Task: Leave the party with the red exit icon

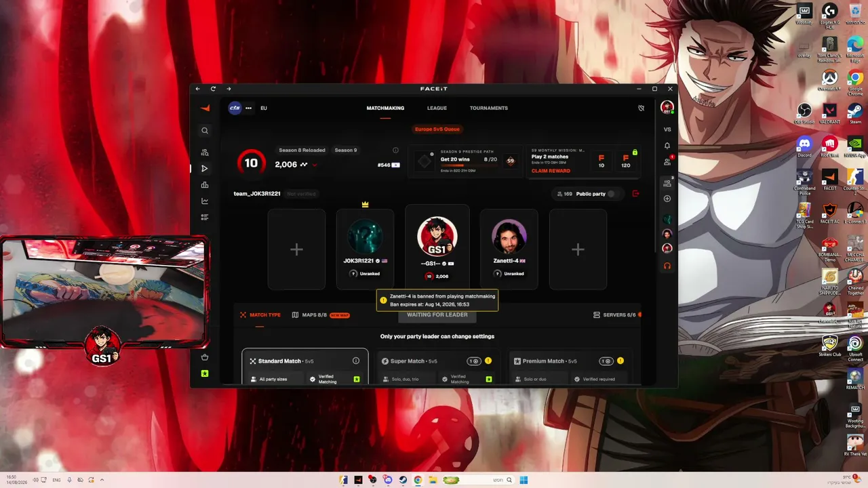Action: click(635, 194)
